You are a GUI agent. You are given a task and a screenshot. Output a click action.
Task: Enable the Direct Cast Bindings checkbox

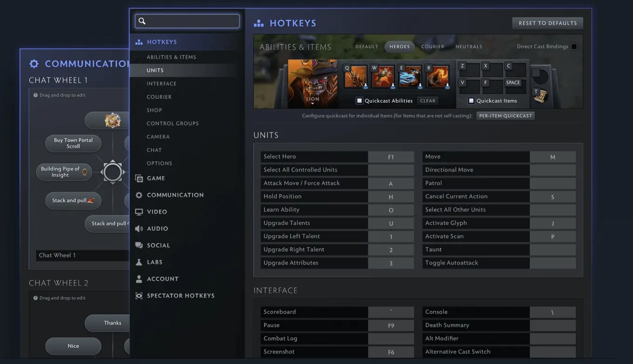point(574,46)
